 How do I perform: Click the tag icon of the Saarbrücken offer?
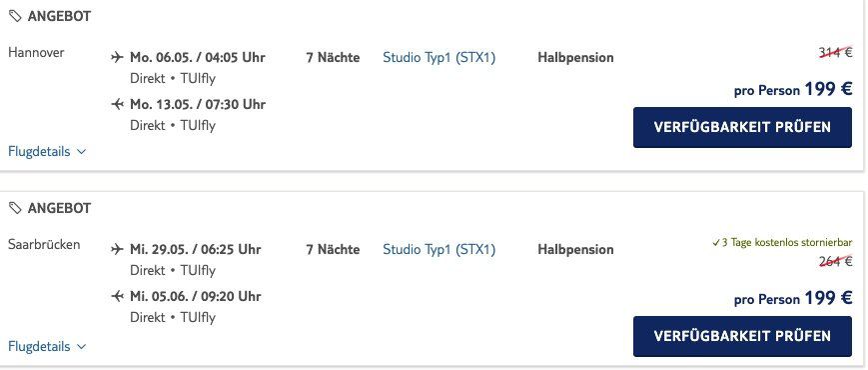16,208
